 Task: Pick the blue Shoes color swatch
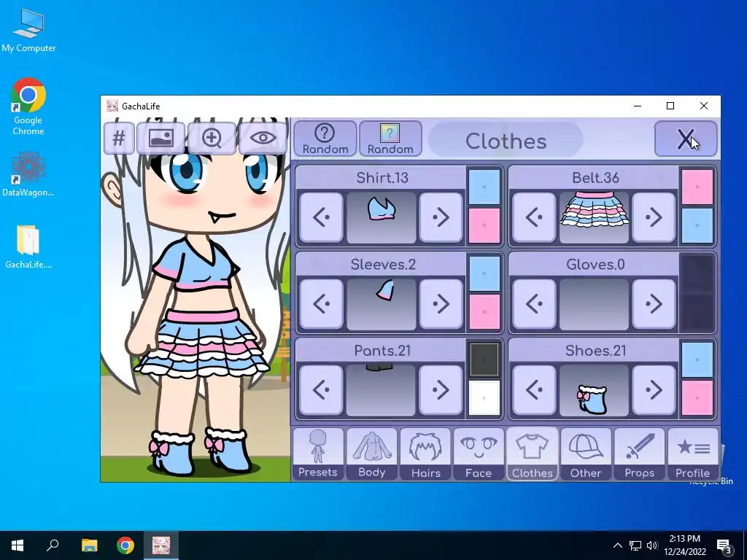pyautogui.click(x=697, y=359)
